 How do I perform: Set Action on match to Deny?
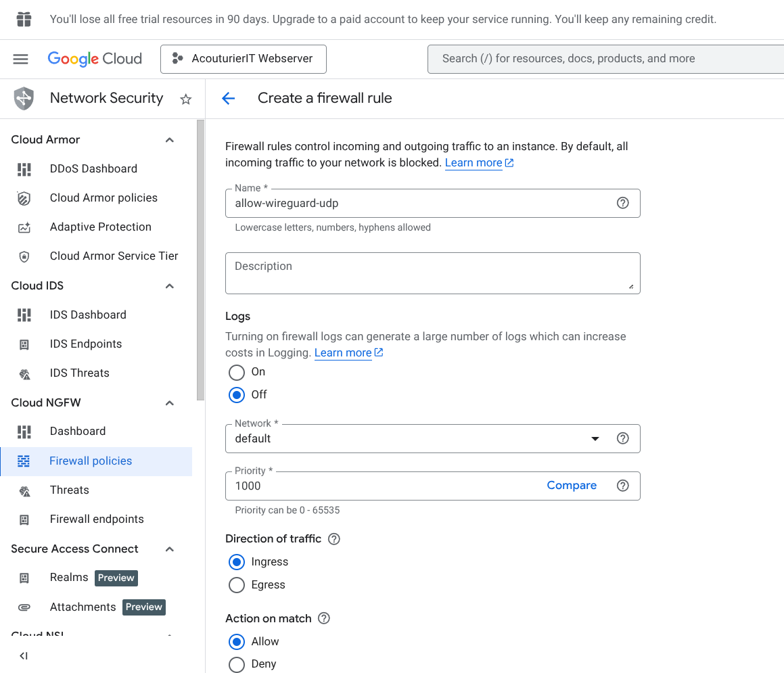(236, 664)
